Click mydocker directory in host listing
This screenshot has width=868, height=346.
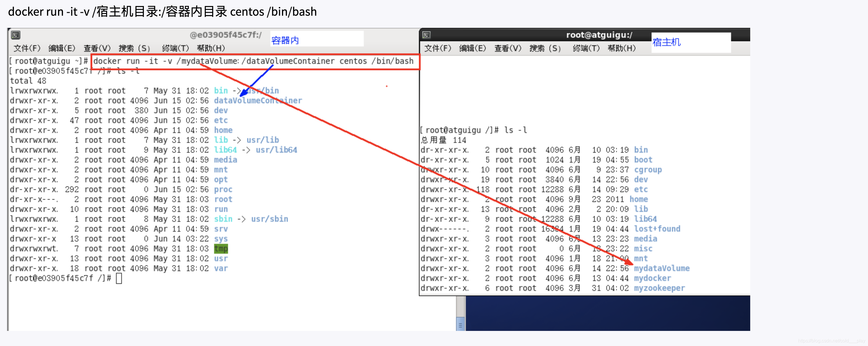pyautogui.click(x=652, y=278)
